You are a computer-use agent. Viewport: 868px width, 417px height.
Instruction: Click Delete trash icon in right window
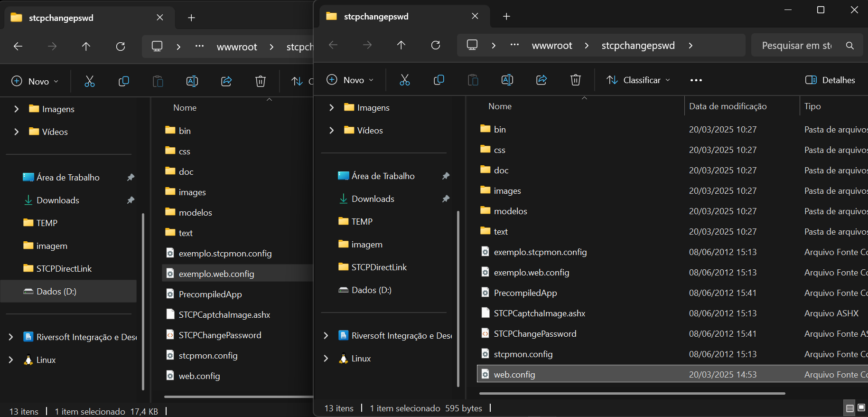pyautogui.click(x=576, y=80)
